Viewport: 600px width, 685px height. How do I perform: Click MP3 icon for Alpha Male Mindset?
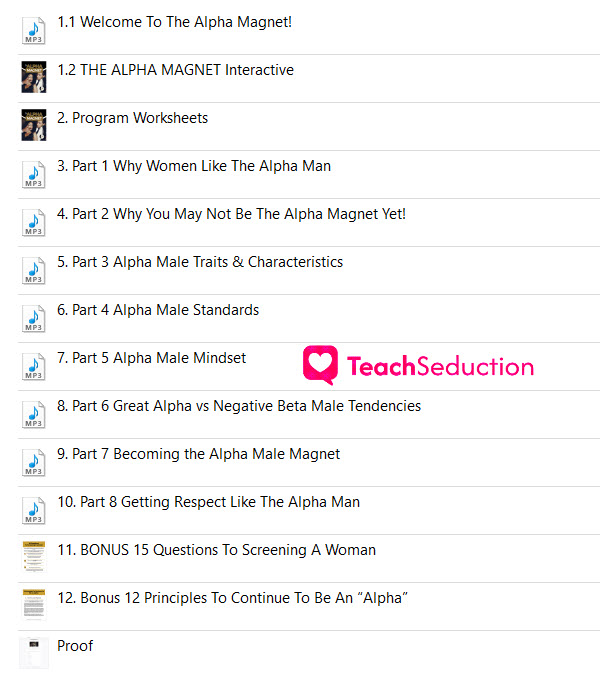[x=34, y=367]
